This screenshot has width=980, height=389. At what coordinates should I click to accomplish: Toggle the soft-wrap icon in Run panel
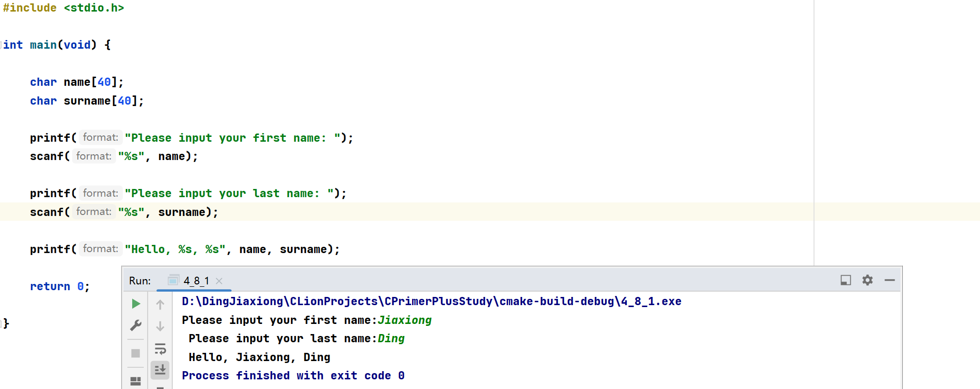point(160,349)
